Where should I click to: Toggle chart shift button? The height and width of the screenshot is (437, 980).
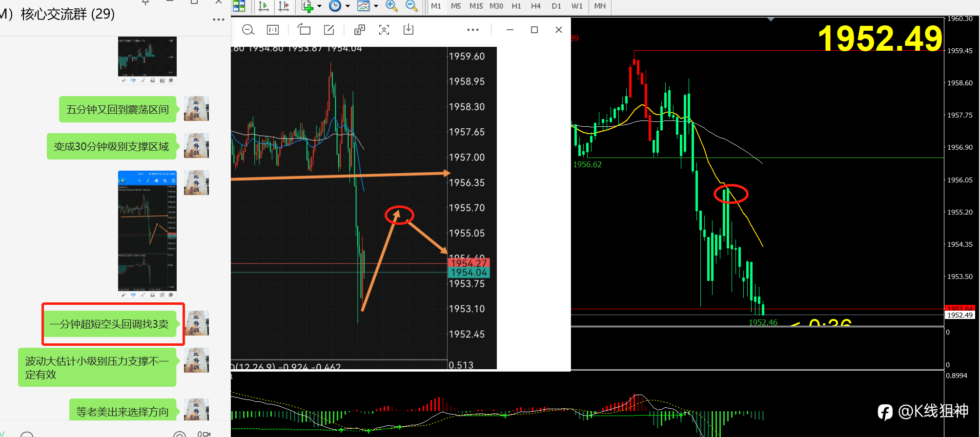point(284,6)
